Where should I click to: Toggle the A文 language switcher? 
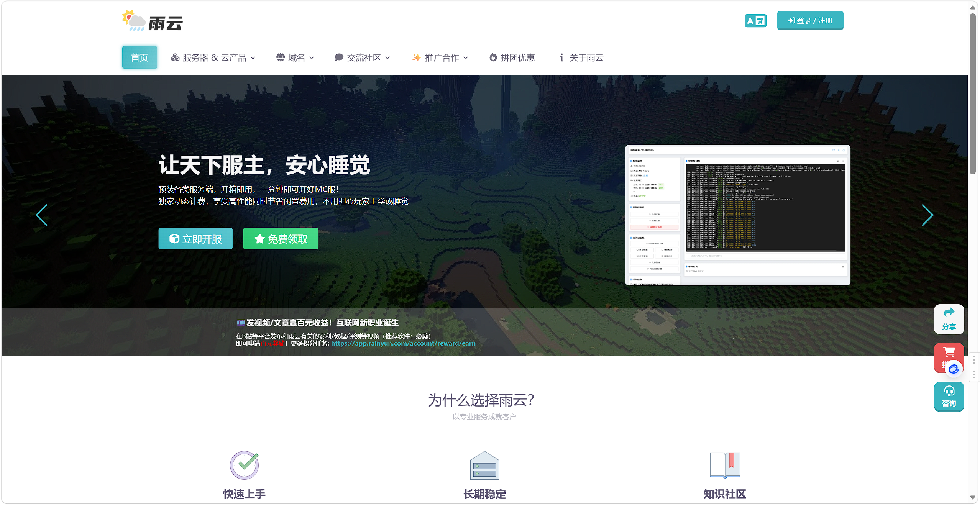(x=755, y=20)
